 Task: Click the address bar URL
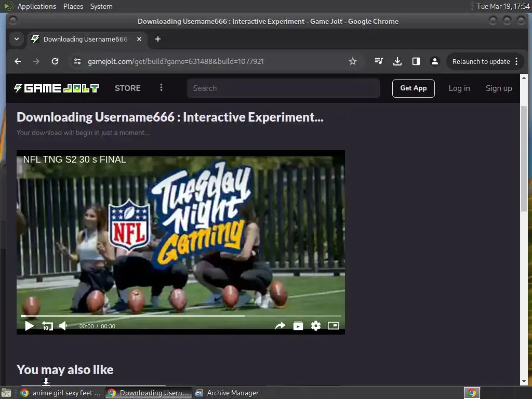tap(176, 61)
